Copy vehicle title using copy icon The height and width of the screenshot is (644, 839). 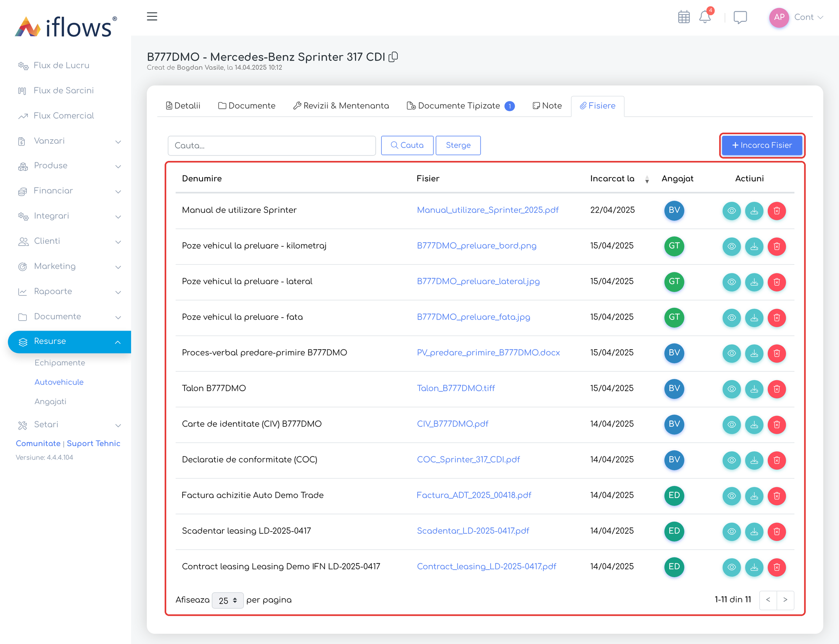[393, 57]
